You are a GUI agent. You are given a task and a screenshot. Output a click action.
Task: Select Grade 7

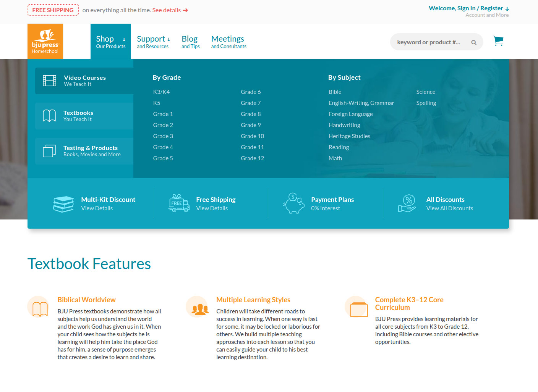pyautogui.click(x=251, y=103)
